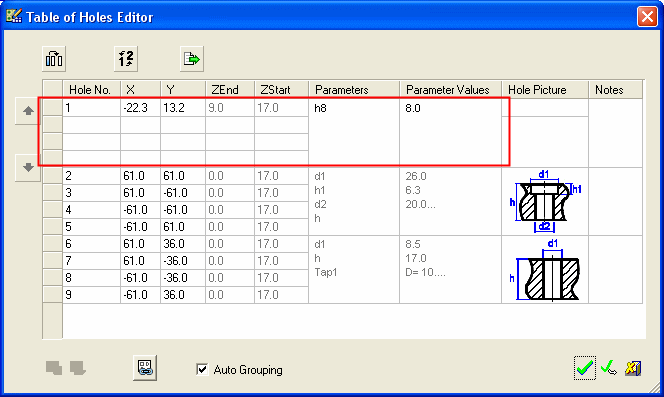This screenshot has width=664, height=397.
Task: Toggle the Auto Grouping checkbox
Action: tap(202, 369)
